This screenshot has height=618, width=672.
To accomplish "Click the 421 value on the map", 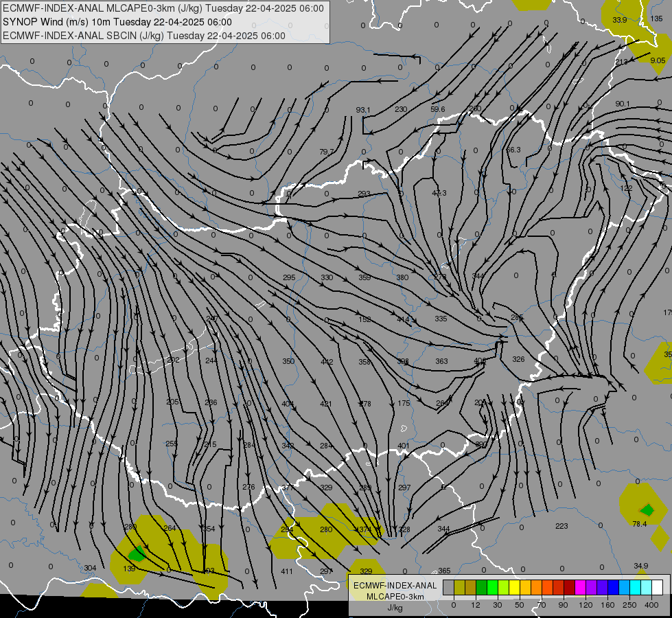I will (x=326, y=404).
